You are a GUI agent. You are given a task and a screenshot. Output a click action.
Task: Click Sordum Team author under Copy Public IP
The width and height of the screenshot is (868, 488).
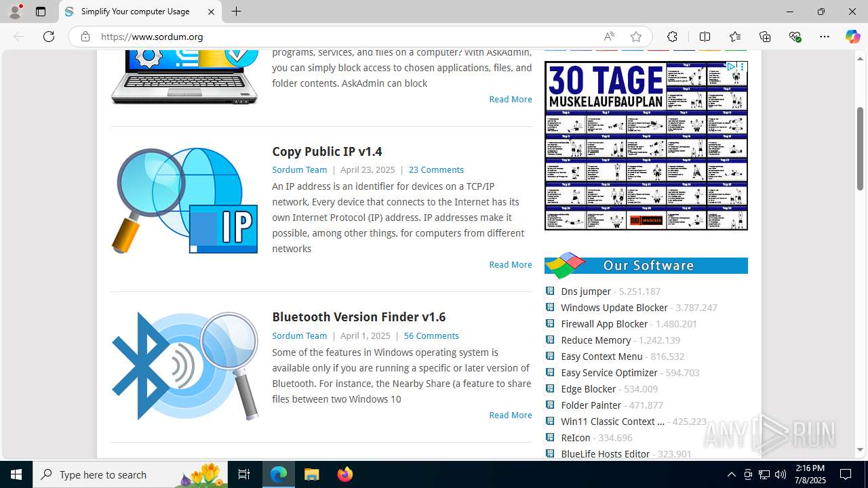[x=299, y=169]
